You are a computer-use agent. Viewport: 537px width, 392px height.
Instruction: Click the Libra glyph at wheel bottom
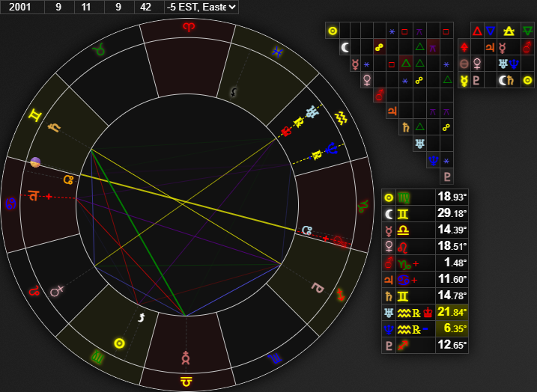(x=185, y=382)
